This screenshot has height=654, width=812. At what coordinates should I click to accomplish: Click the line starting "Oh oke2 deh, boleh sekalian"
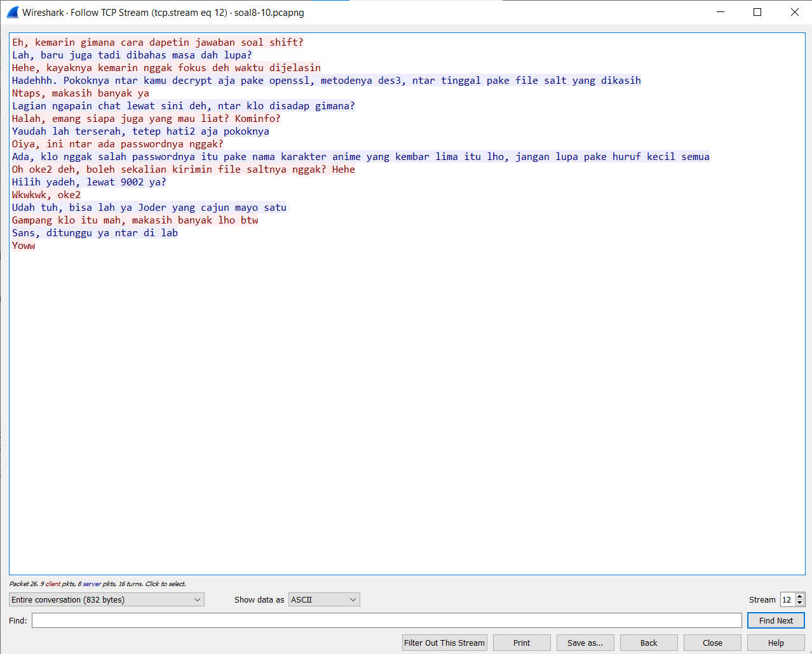point(184,170)
